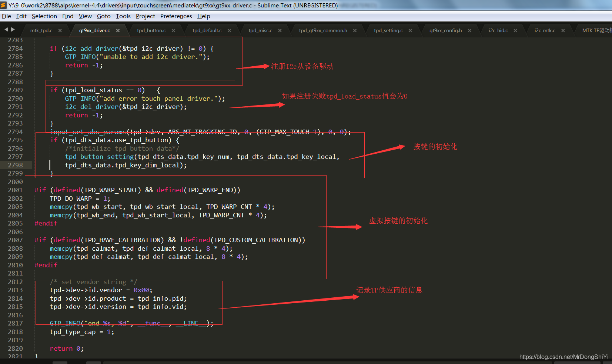The image size is (612, 364).
Task: Click on i2c_del_driver call
Action: click(92, 107)
